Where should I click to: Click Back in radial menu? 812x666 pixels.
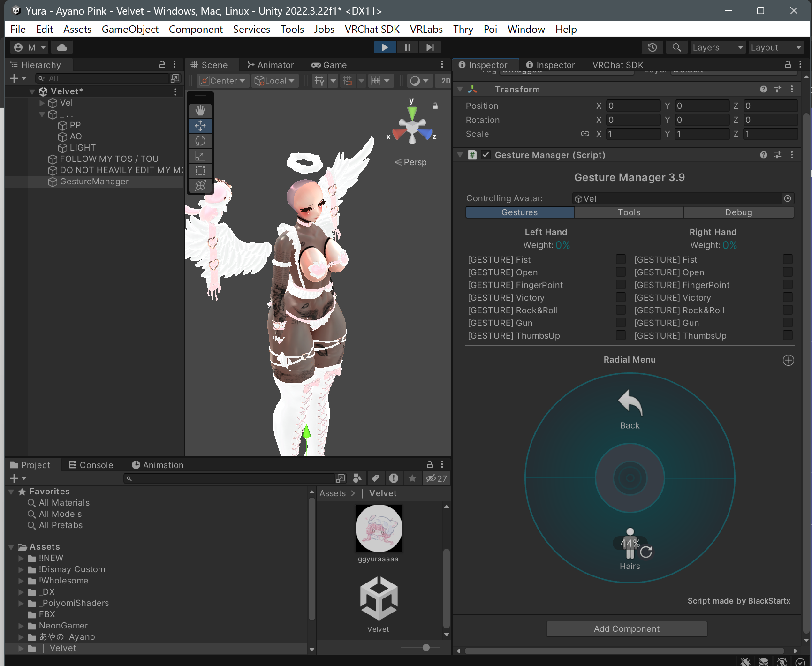pyautogui.click(x=630, y=410)
